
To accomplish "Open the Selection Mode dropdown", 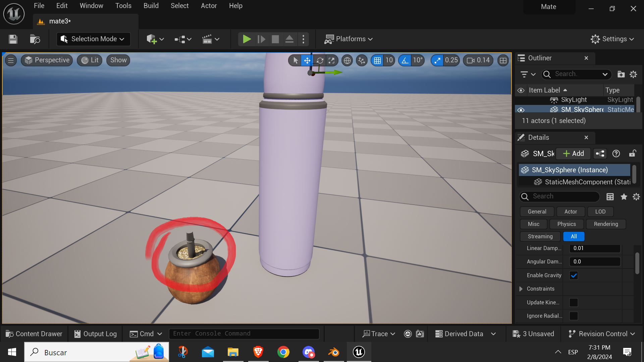I will tap(93, 39).
